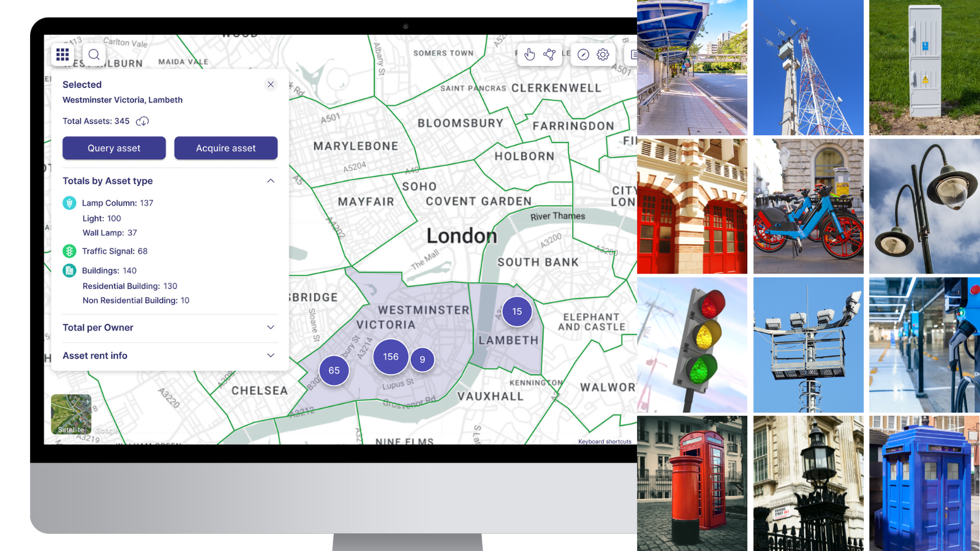Open the compass measurement tool
Screen dimensions: 980x551
582,54
